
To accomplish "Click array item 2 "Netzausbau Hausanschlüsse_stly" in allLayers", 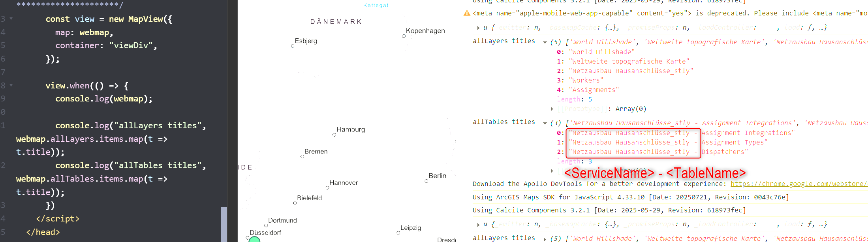I will click(x=631, y=71).
